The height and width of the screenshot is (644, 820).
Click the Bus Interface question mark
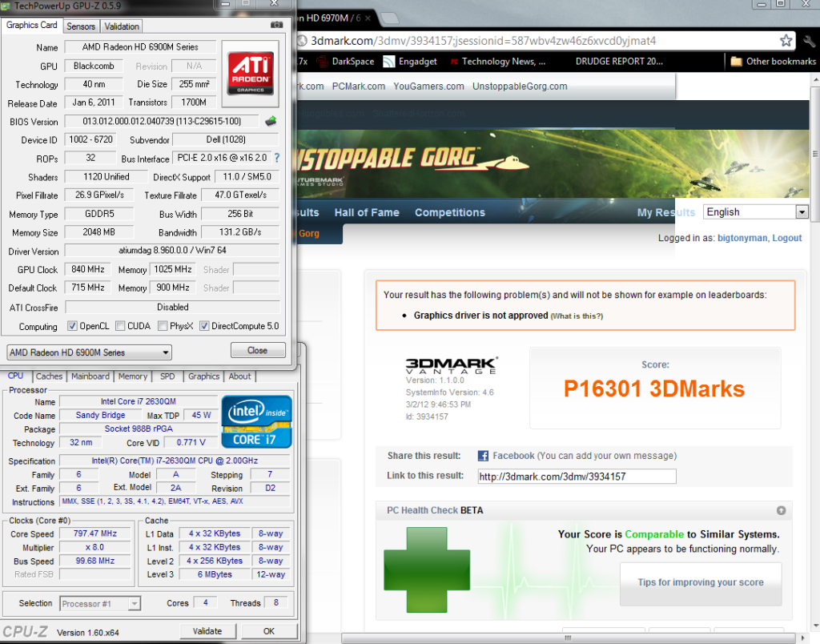(276, 158)
